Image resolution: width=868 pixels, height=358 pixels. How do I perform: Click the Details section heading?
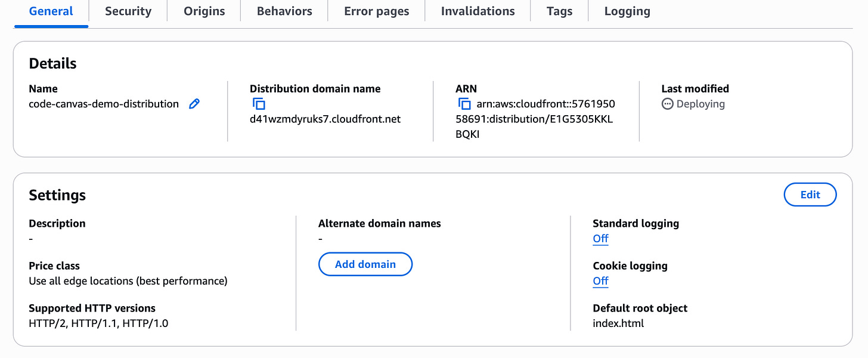coord(53,63)
